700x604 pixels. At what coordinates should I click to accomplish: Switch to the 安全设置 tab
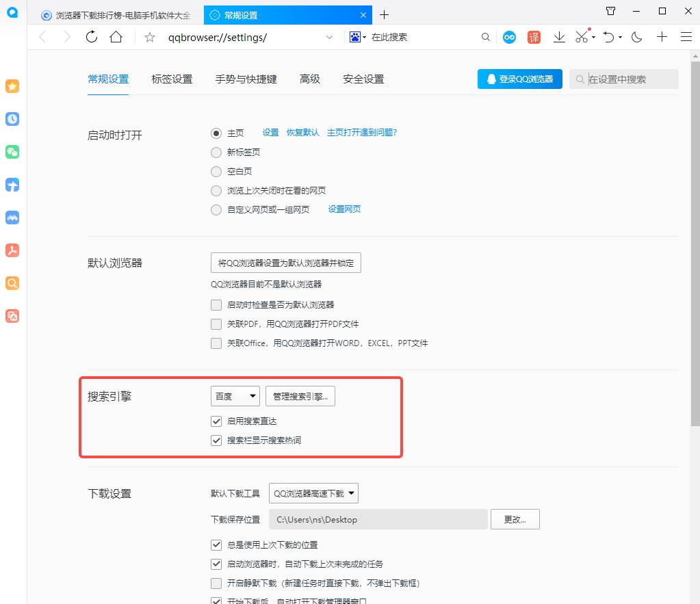click(363, 79)
